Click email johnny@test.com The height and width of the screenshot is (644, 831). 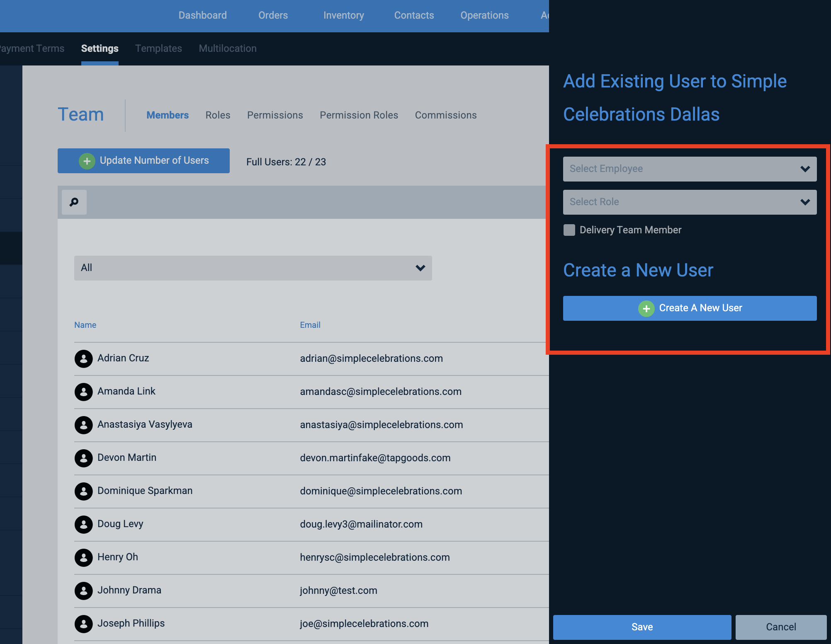click(x=338, y=591)
